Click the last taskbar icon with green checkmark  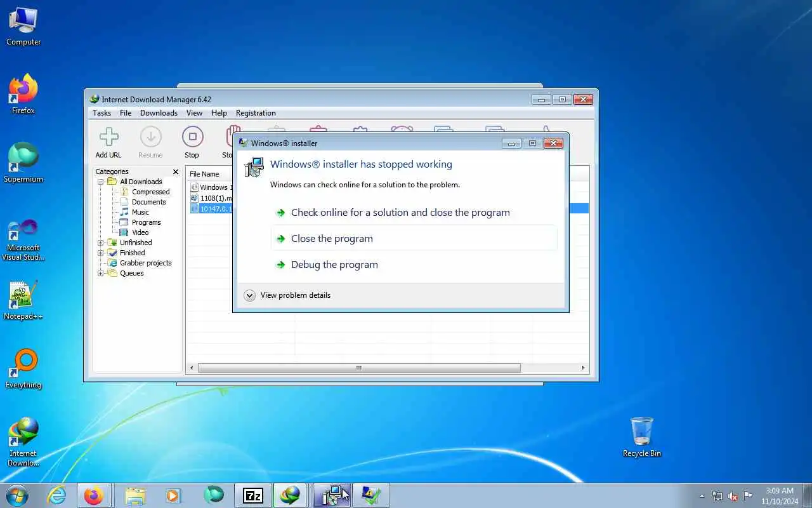(371, 495)
